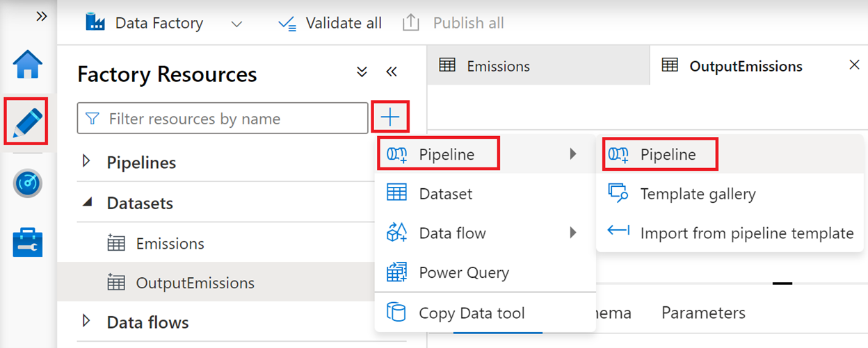Click the Power Query icon in menu

[396, 272]
